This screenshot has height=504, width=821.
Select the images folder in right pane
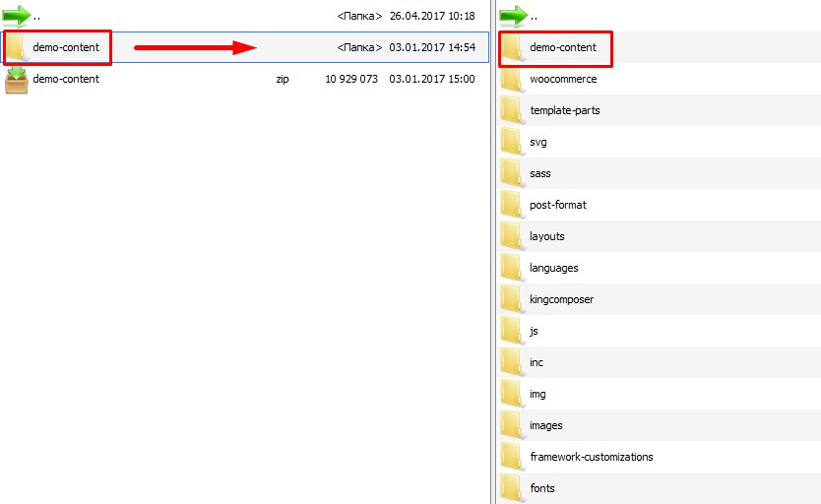point(546,425)
